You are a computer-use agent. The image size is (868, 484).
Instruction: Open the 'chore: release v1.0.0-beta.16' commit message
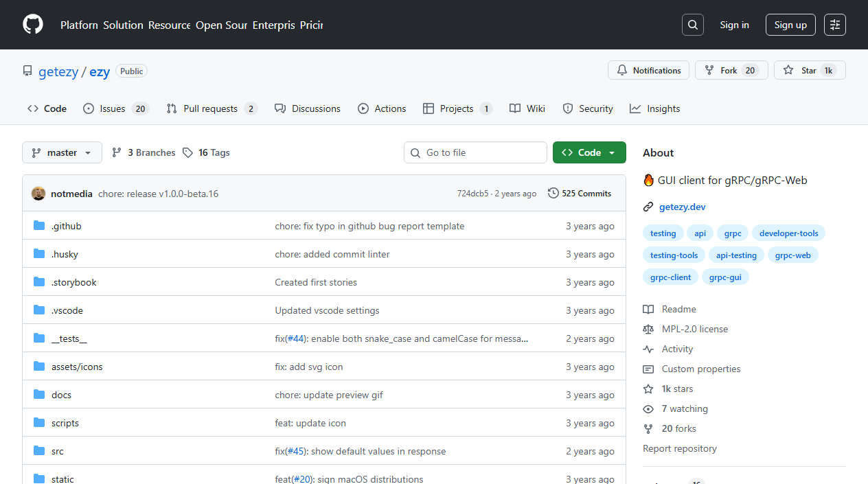(x=158, y=194)
